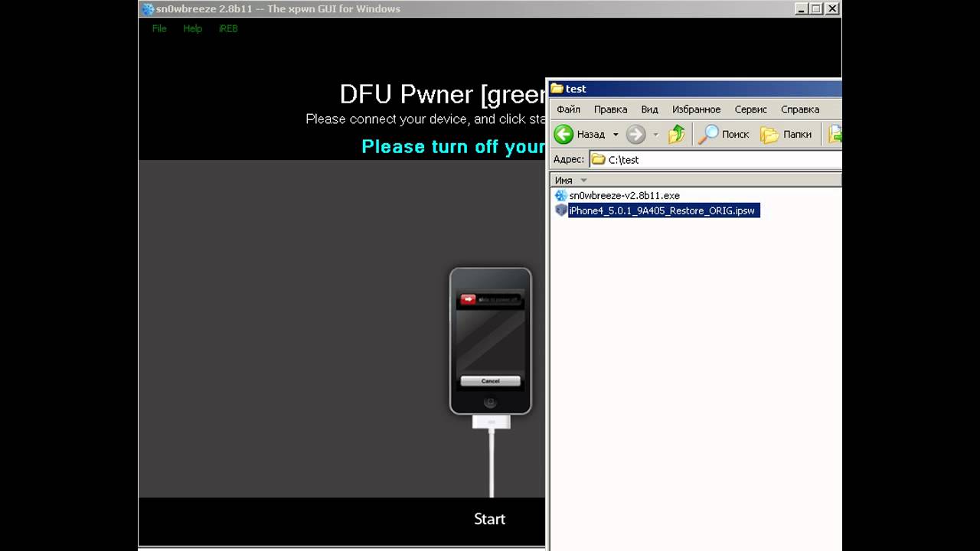980x551 pixels.
Task: Maximize the sn0wbreeze window
Action: [x=816, y=9]
